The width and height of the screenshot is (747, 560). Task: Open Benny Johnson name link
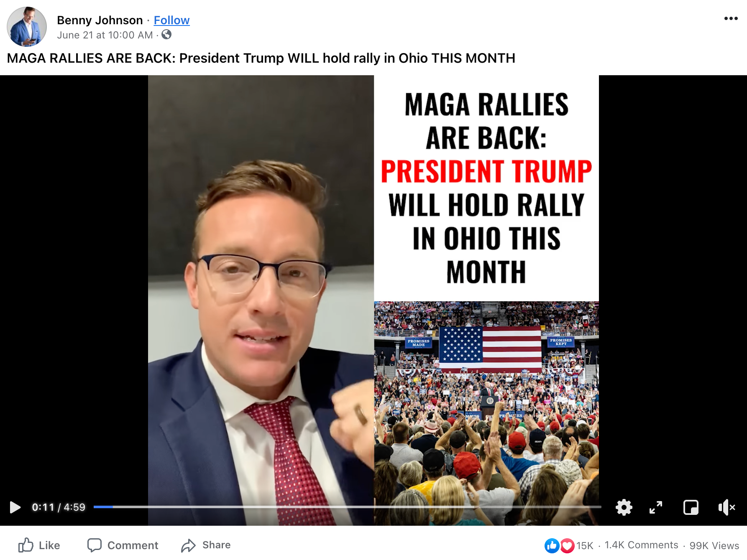pos(100,20)
